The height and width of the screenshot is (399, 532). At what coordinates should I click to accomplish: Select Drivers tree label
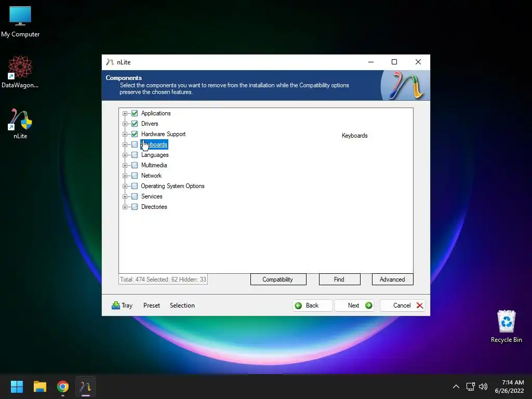coord(150,124)
